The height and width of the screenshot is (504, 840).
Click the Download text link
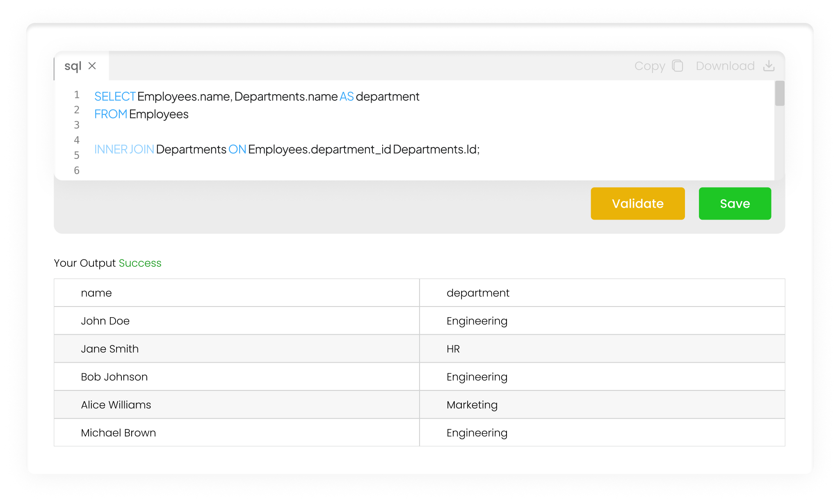[725, 66]
